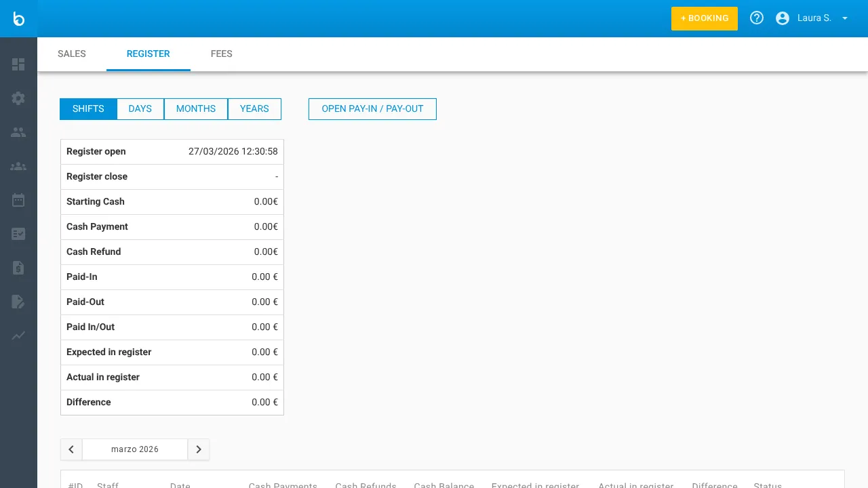Select the Shifts view toggle
This screenshot has height=488, width=868.
tap(88, 109)
